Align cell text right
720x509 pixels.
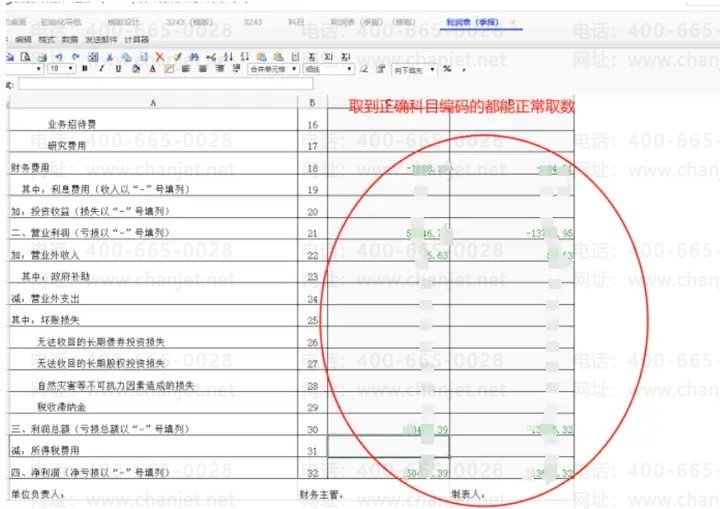point(220,69)
